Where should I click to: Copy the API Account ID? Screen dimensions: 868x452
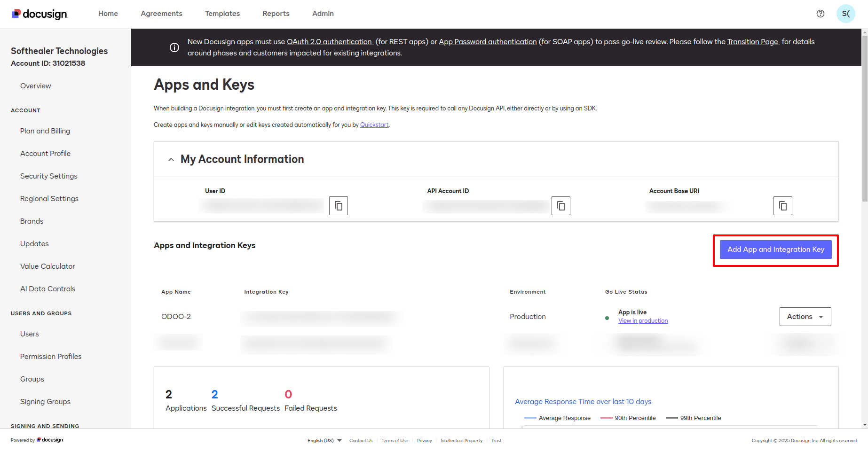coord(560,206)
